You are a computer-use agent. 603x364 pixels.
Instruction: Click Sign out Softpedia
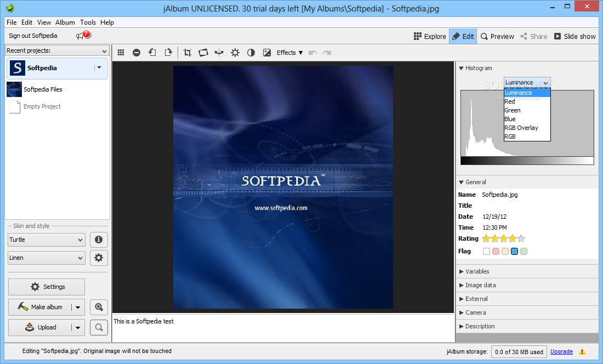pyautogui.click(x=33, y=36)
